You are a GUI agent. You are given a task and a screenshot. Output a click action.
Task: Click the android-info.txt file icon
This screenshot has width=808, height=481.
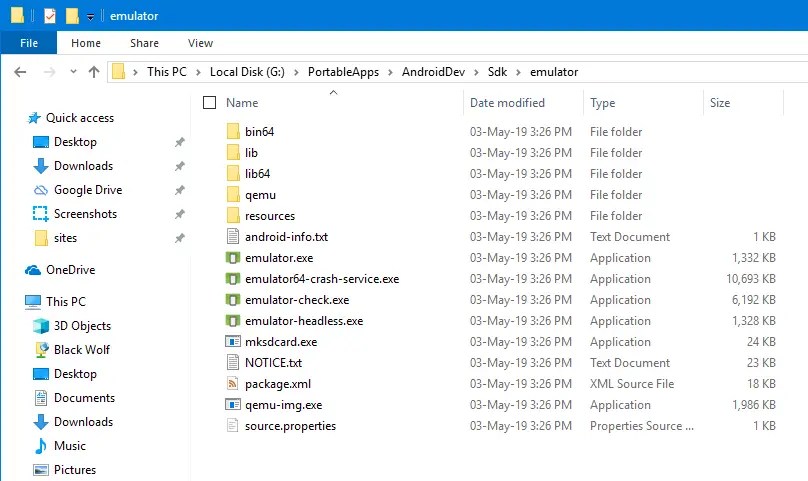point(233,237)
